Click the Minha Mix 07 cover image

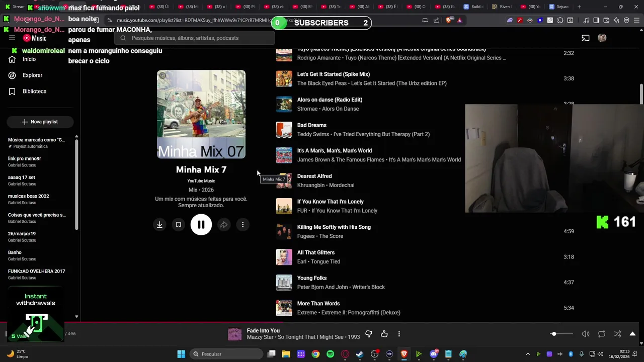[x=201, y=114]
